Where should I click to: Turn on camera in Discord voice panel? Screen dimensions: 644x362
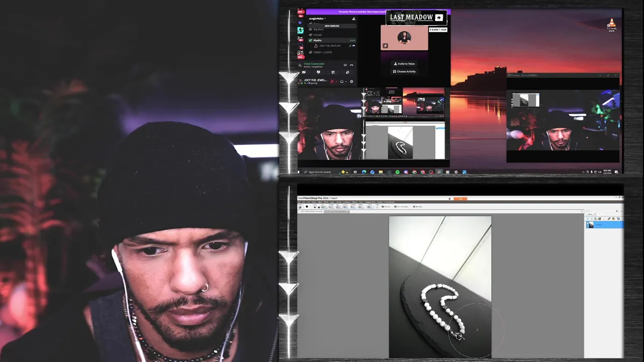coord(304,72)
